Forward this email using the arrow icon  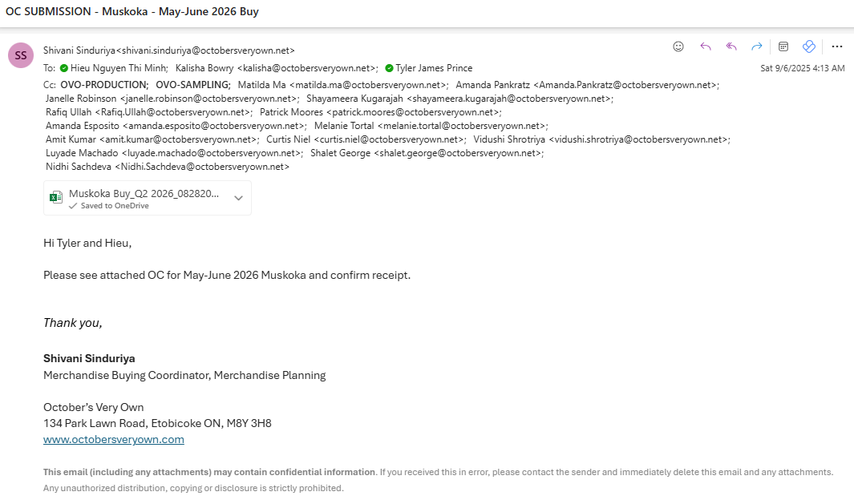coord(756,46)
